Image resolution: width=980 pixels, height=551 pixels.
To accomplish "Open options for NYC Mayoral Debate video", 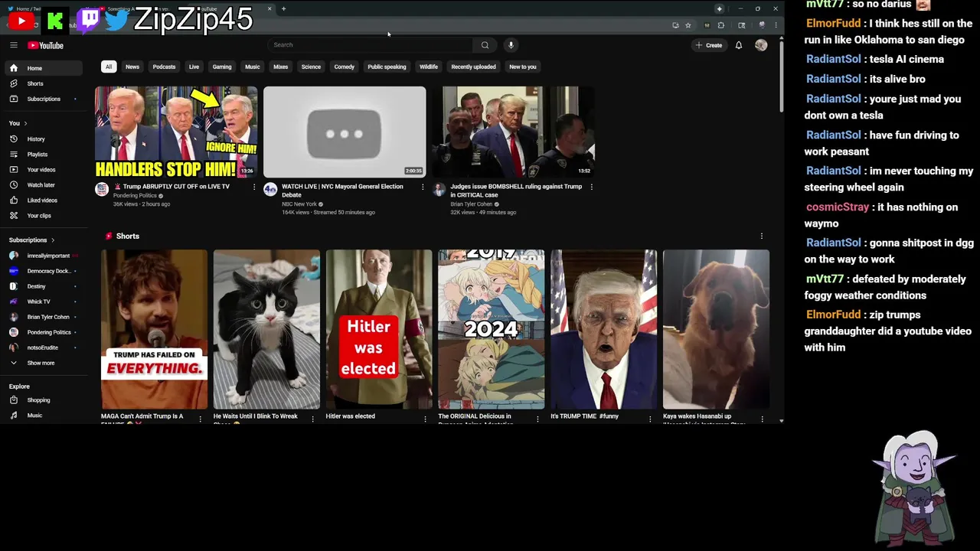I will point(423,187).
